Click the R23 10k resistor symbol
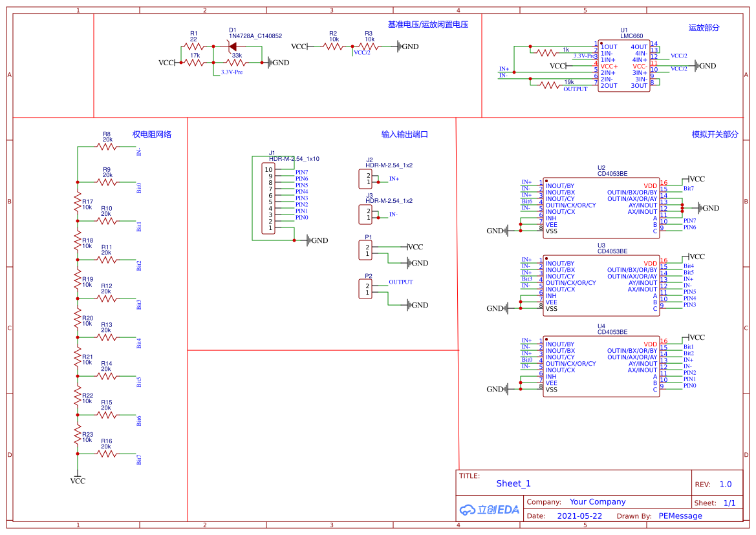 tap(78, 434)
